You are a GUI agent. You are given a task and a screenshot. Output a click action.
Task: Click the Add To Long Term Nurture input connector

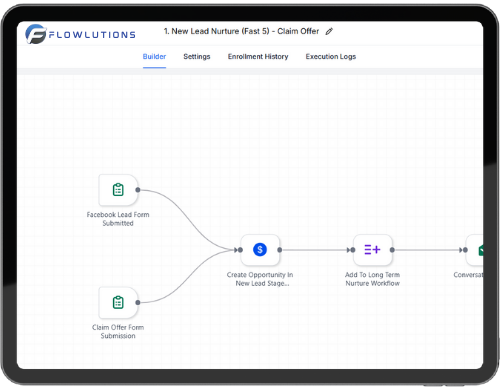(353, 250)
